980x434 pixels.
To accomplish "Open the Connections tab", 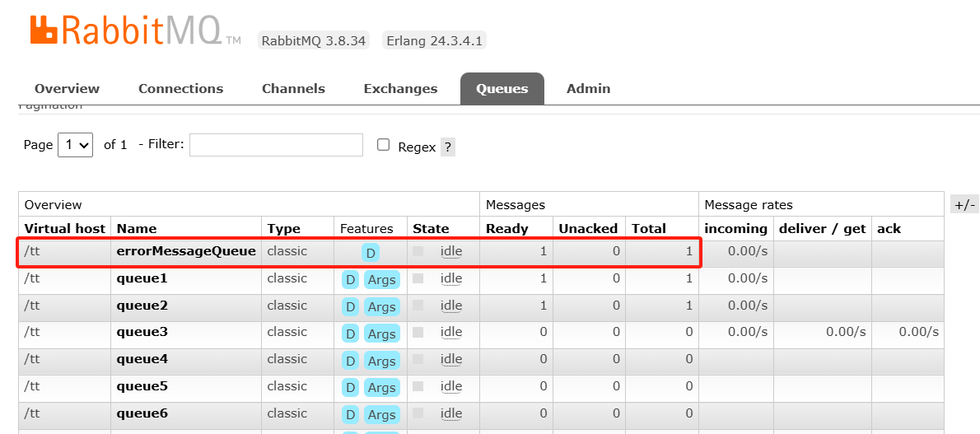I will (180, 89).
